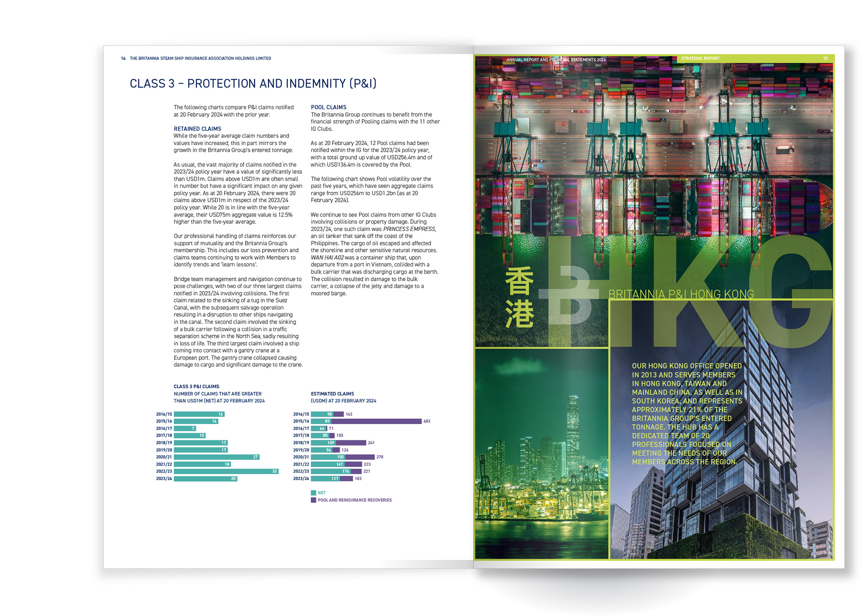Viewport: 863px width, 616px height.
Task: Click the 2017/18 bar labelled 10 in claims-count chart
Action: [x=190, y=435]
